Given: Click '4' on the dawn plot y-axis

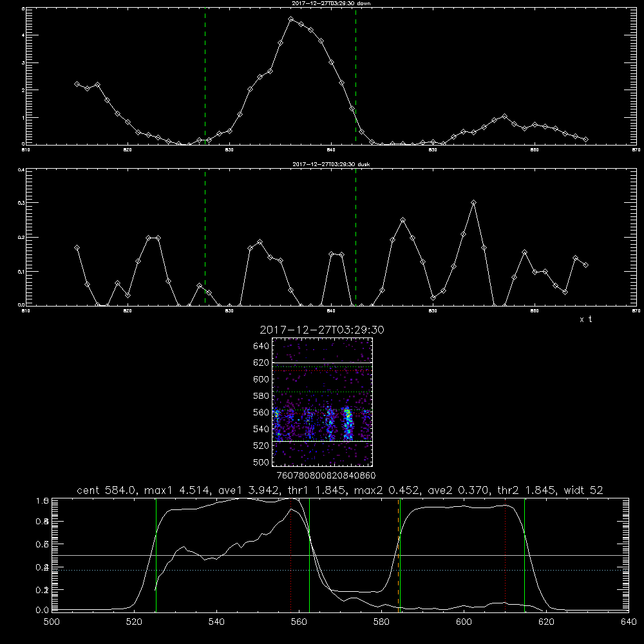Looking at the screenshot, I should click(23, 35).
